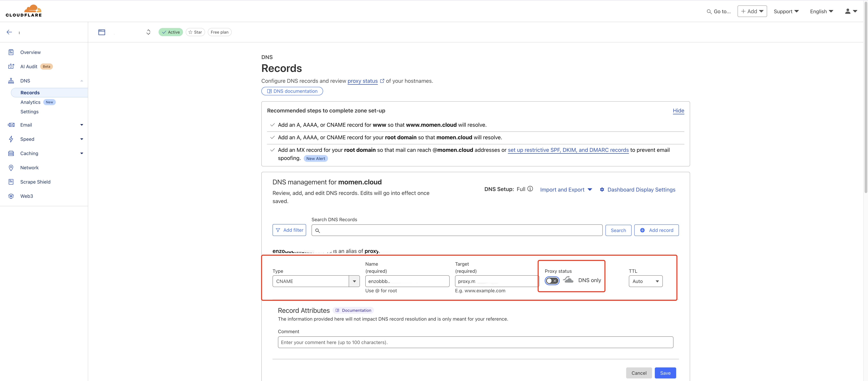Click the user account profile icon
Viewport: 868px width, 381px height.
(x=848, y=11)
